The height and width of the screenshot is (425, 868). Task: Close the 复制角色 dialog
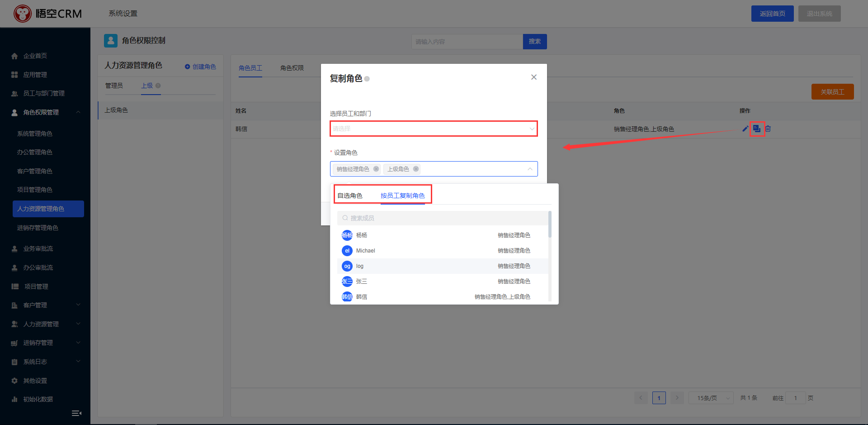(x=534, y=77)
